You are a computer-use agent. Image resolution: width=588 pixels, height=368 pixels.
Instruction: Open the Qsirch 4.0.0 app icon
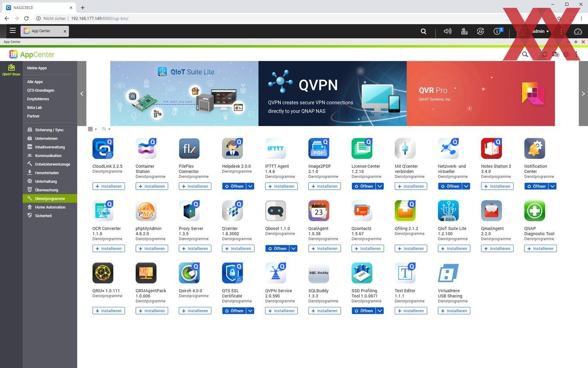(189, 273)
